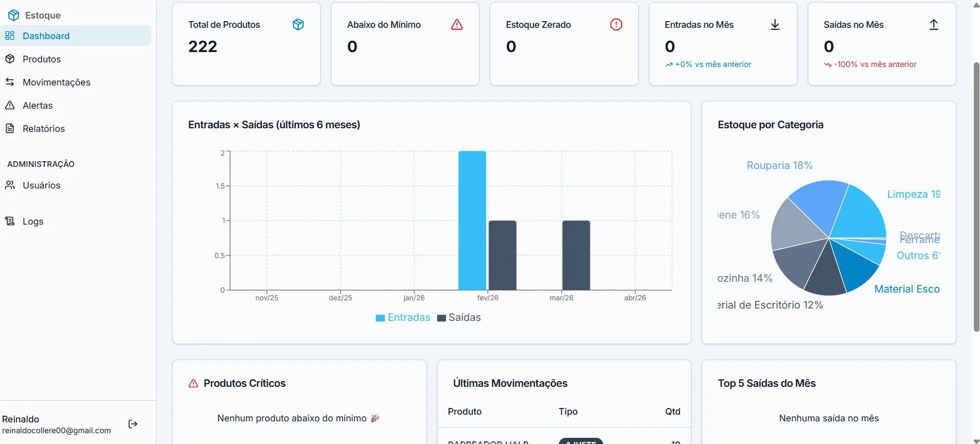Open the Logs page link
Screen dimensions: 980x444
(x=76, y=221)
